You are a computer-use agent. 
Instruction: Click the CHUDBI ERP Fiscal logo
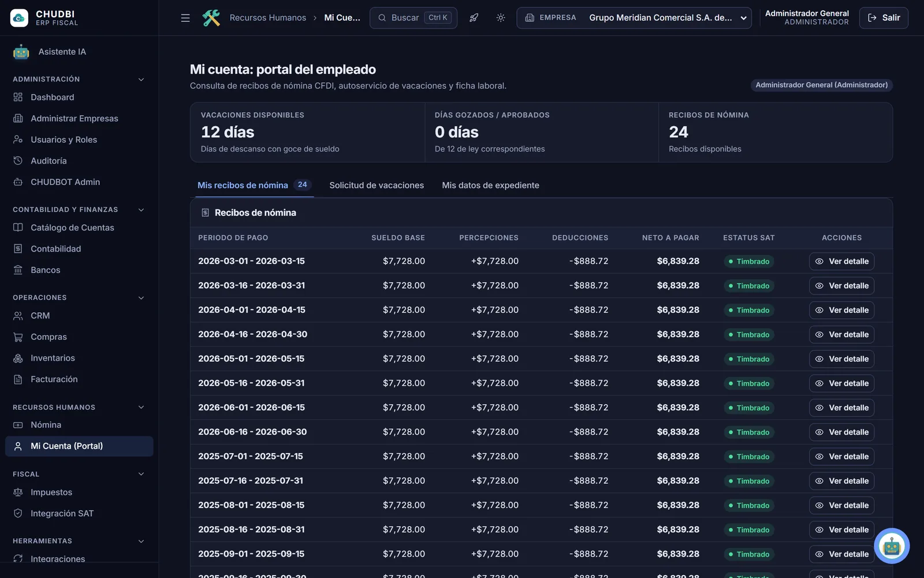click(44, 18)
